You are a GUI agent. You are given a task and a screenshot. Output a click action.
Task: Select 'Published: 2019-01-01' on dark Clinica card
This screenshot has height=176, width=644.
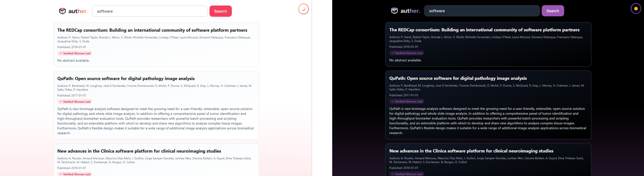(404, 168)
